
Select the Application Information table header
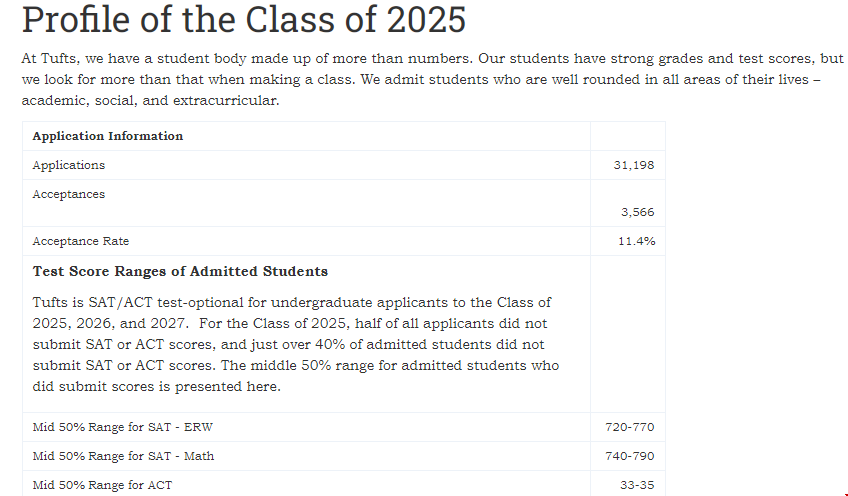[108, 136]
